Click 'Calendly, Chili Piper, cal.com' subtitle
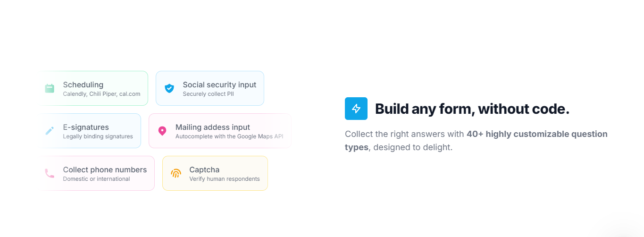Viewport: 644px width, 237px height. pos(101,94)
